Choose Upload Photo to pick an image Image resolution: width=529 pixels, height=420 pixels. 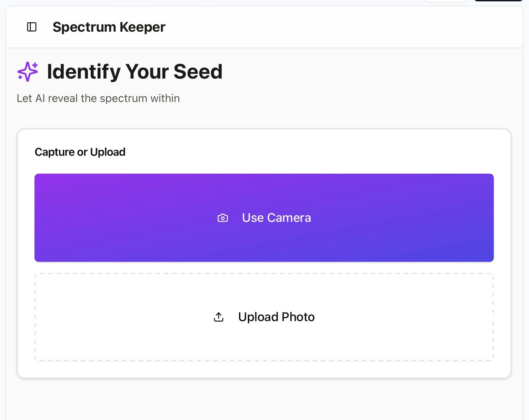tap(264, 317)
